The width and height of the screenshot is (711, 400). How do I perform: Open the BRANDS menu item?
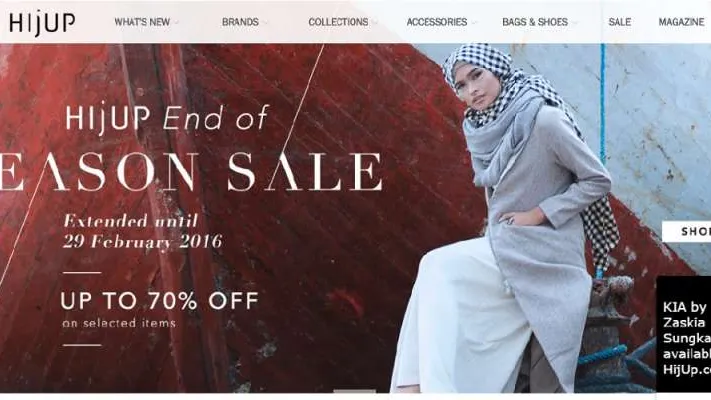pyautogui.click(x=240, y=22)
